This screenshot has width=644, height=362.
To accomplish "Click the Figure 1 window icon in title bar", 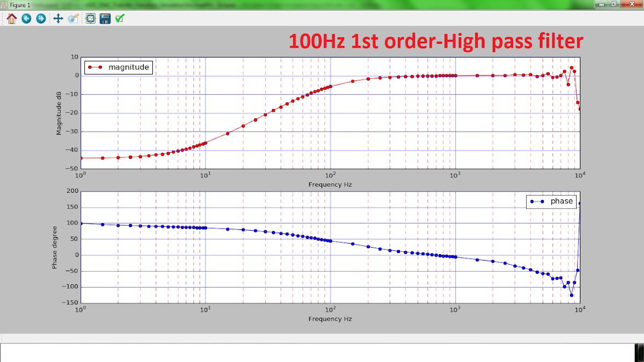I will [4, 4].
